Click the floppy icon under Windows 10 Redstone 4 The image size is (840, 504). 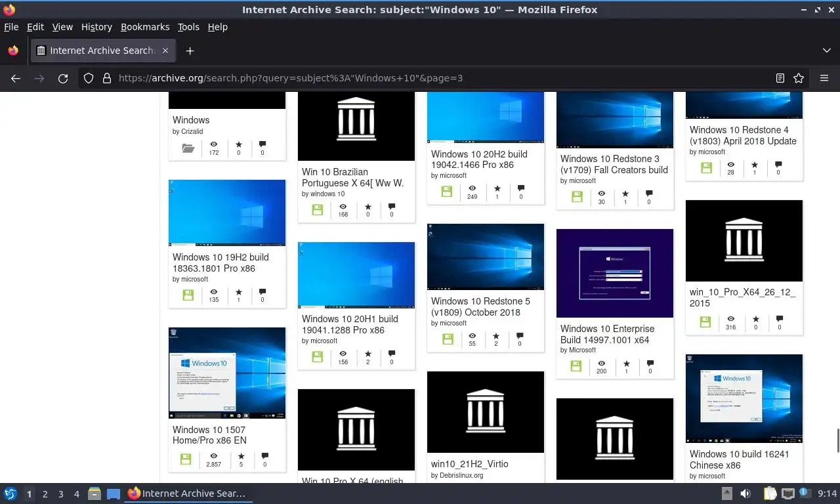click(x=706, y=168)
